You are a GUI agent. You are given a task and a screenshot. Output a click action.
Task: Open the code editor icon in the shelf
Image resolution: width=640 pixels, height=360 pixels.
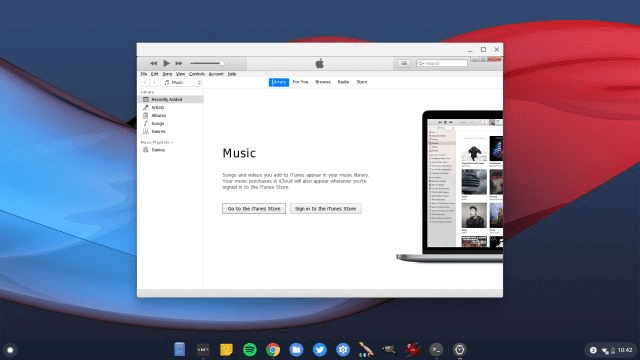point(203,349)
